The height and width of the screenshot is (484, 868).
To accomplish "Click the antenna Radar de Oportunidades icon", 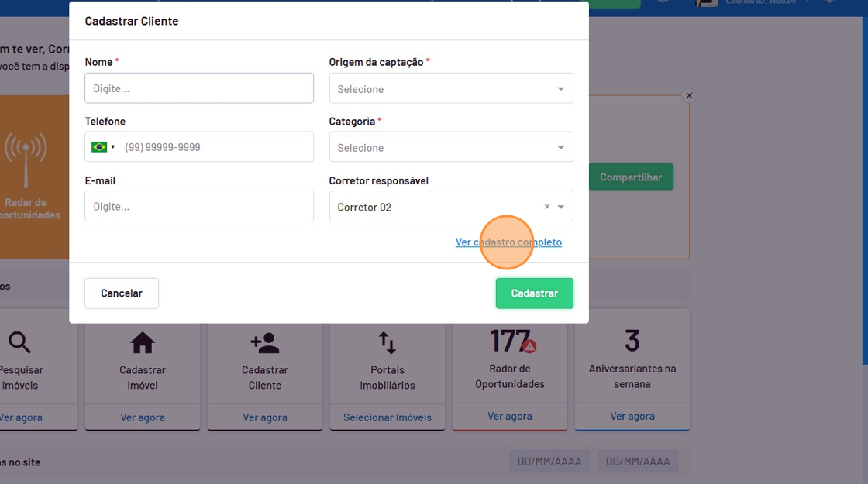I will pyautogui.click(x=26, y=159).
